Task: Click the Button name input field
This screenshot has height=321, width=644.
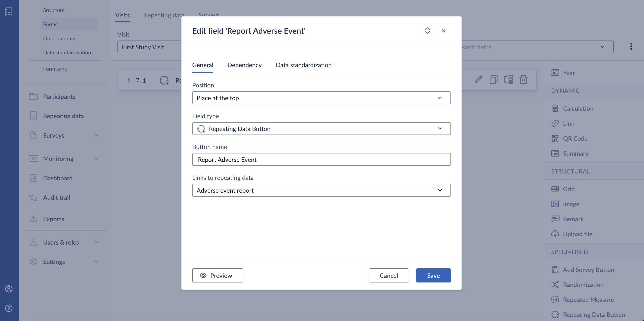Action: coord(321,160)
